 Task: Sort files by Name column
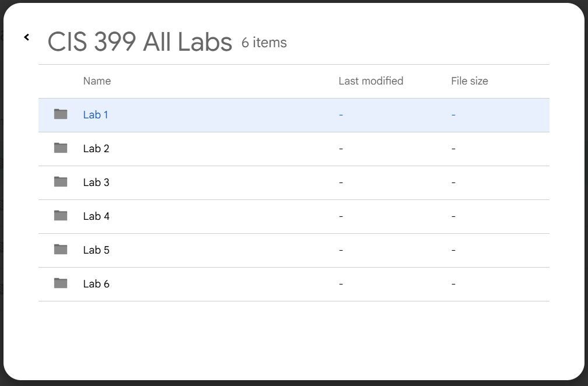96,81
